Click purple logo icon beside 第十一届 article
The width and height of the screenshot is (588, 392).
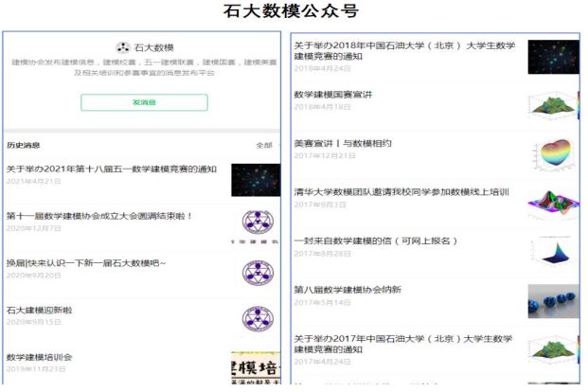[x=255, y=226]
